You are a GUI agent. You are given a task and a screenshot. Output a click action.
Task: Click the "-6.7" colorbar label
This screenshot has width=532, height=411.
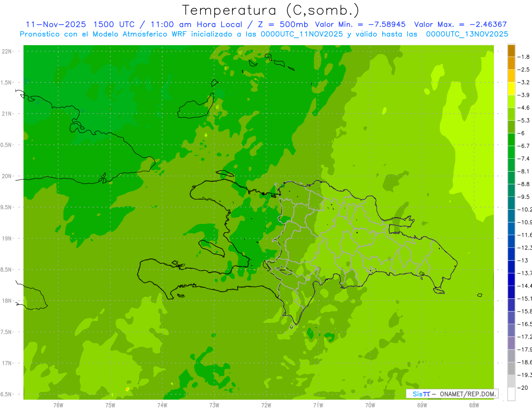click(524, 146)
